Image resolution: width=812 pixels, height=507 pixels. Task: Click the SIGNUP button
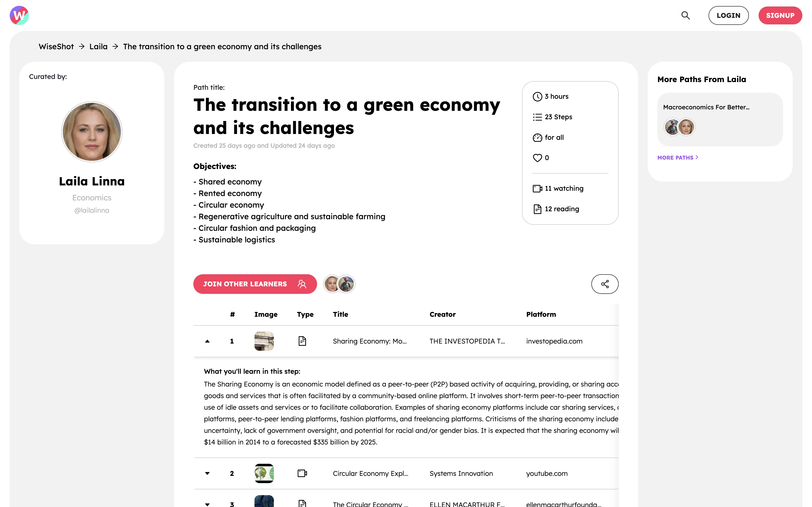(780, 15)
